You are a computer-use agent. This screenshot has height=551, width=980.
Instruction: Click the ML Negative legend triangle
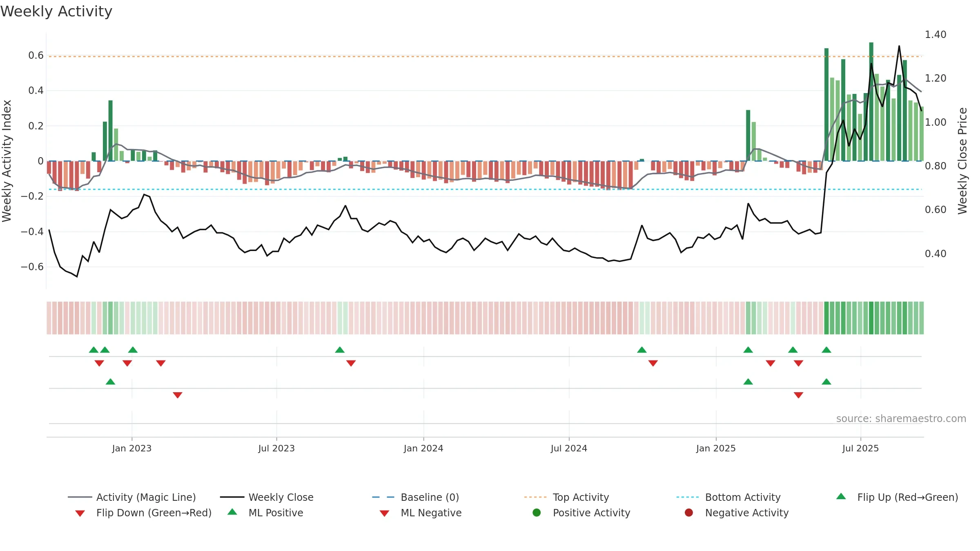(x=384, y=513)
